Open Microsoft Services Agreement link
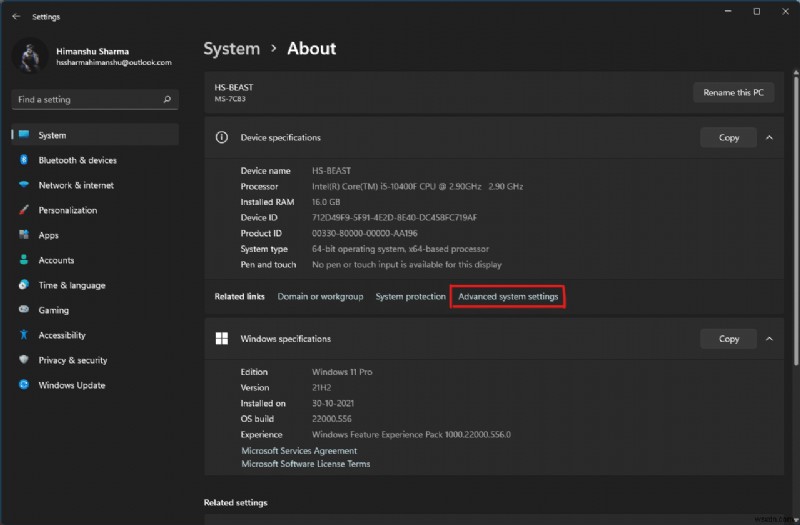 (x=299, y=451)
